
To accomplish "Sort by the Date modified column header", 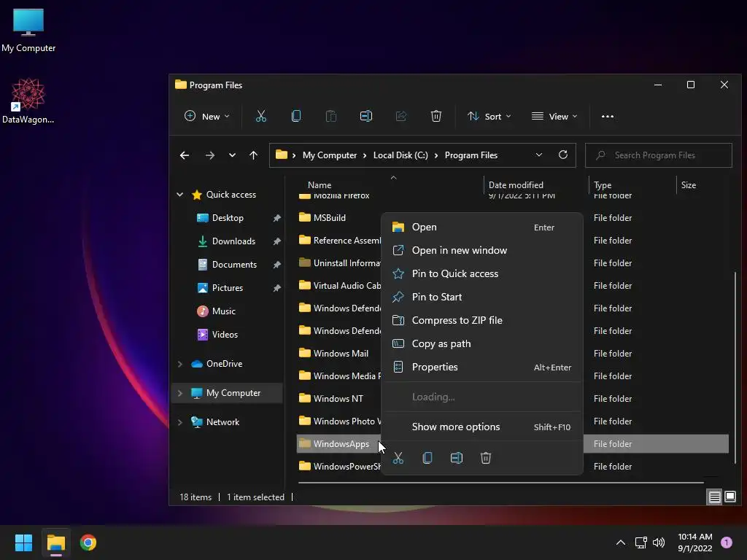I will 516,185.
